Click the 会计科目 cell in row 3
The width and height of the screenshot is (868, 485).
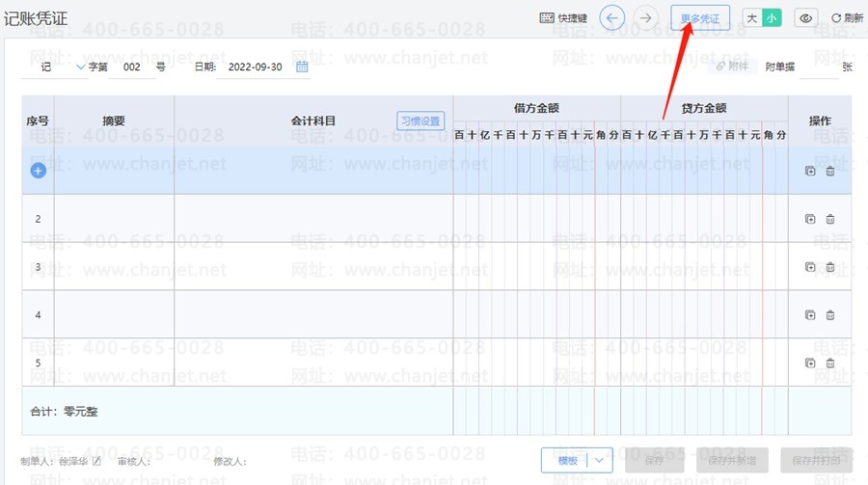click(313, 266)
